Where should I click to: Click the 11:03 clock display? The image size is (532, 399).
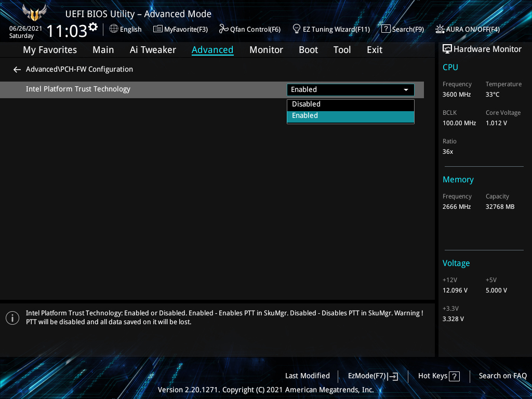(67, 31)
